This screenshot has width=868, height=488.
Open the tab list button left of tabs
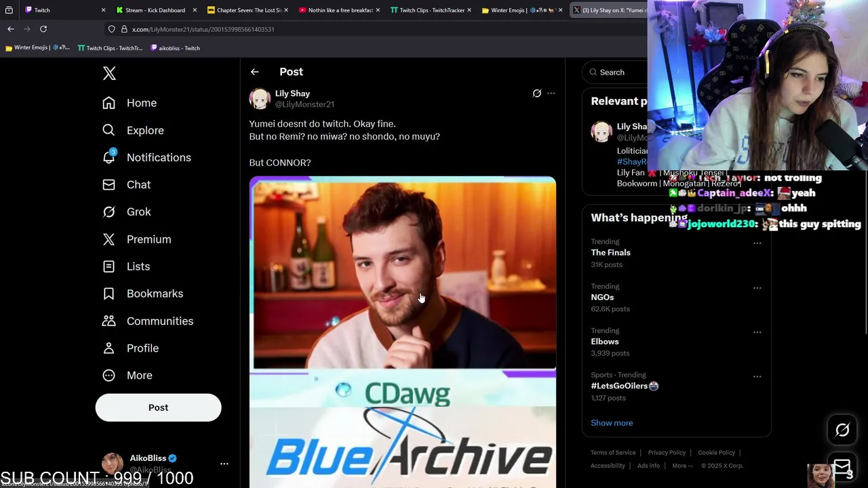[9, 10]
